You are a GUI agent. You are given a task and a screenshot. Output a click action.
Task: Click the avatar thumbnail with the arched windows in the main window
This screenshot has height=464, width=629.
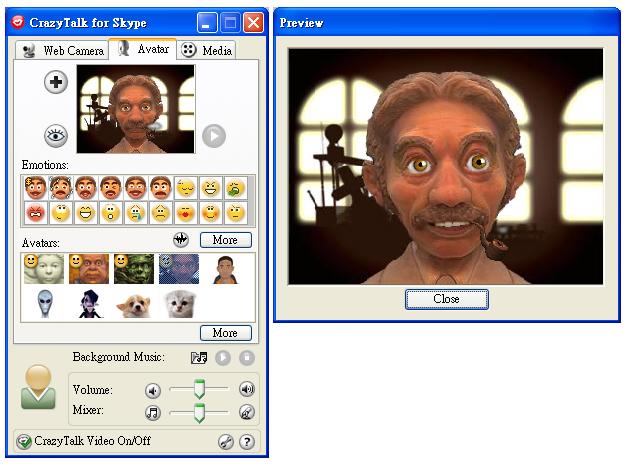136,109
